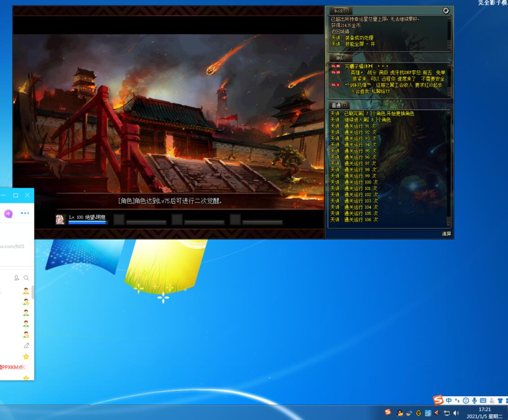Click the purple plus chat bubble icon
The height and width of the screenshot is (420, 508).
(9, 213)
